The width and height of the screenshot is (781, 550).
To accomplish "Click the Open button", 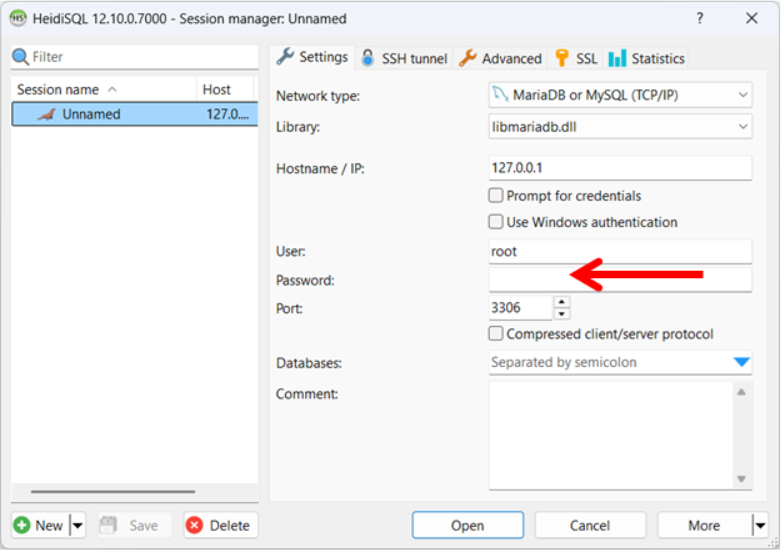I will [467, 525].
